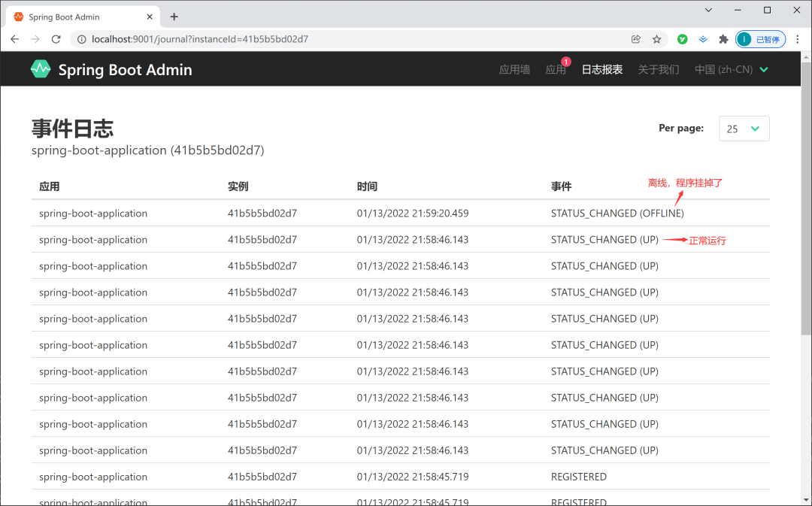Open the Chrome profile 已暂停 button
The image size is (812, 506).
click(760, 39)
